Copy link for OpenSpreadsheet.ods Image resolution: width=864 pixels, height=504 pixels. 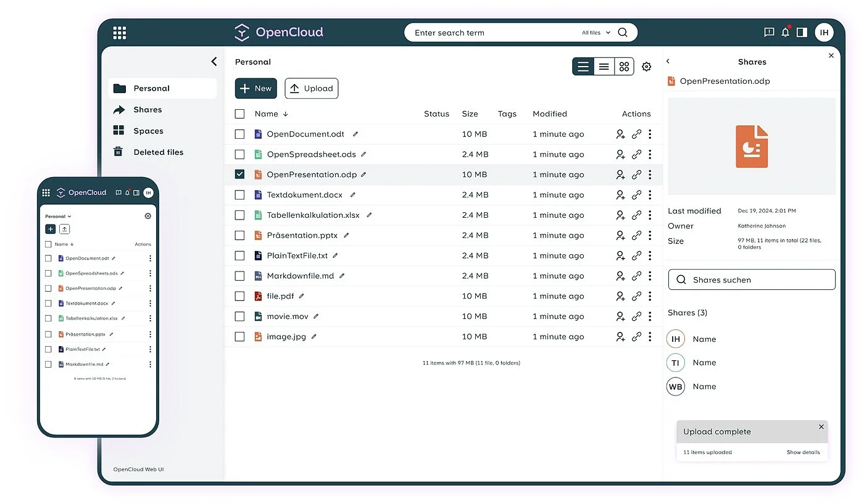pyautogui.click(x=636, y=154)
